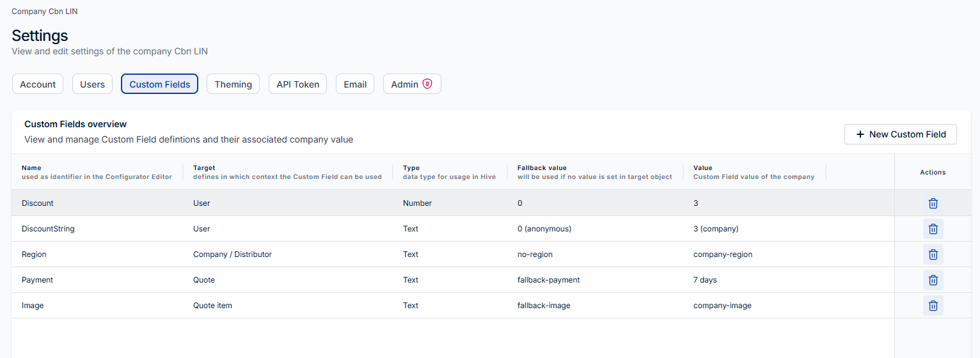Click trash icon for Region row
Viewport: 980px width, 358px height.
point(933,254)
